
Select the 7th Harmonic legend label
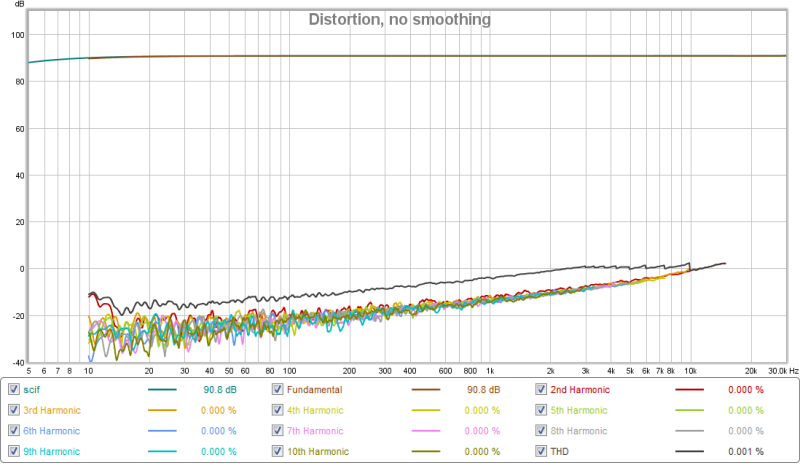click(x=315, y=431)
